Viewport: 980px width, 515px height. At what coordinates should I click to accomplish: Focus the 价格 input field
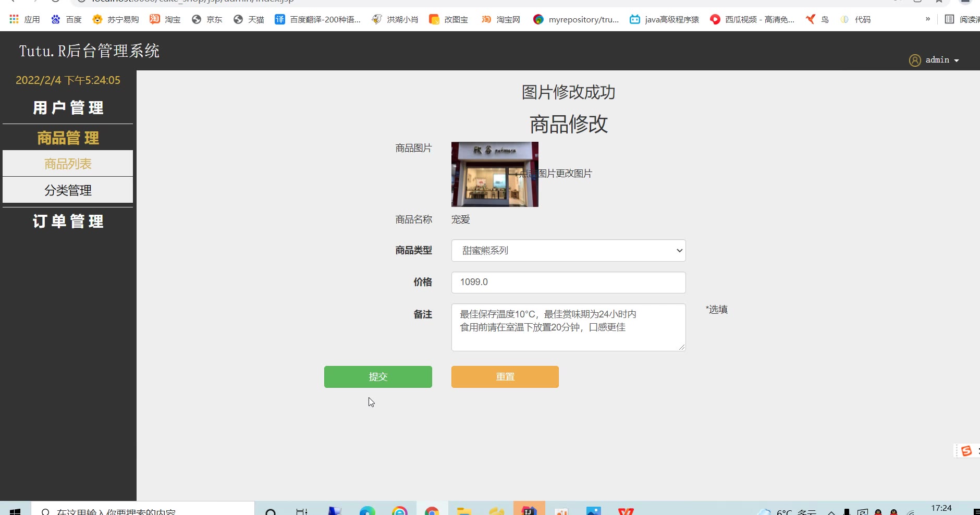(x=568, y=282)
